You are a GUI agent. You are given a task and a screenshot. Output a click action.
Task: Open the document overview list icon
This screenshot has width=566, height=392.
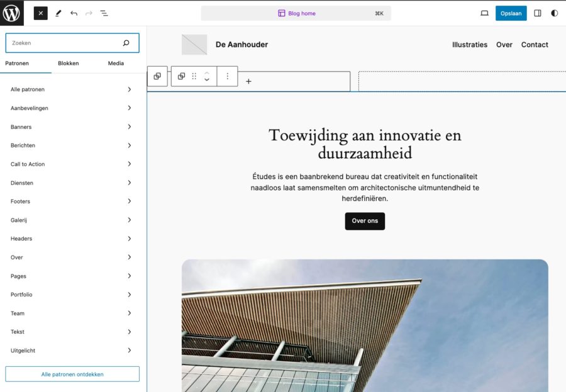tap(104, 13)
